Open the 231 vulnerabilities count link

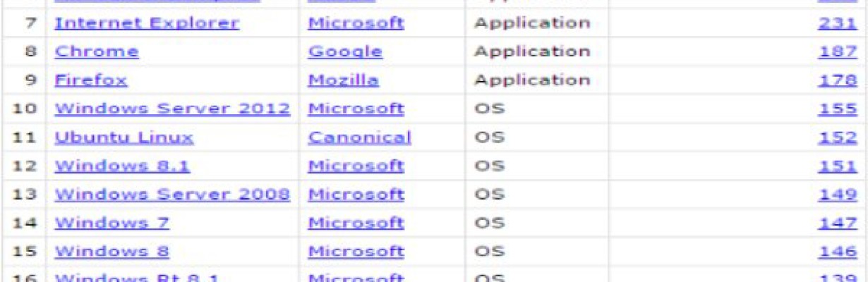(x=838, y=23)
